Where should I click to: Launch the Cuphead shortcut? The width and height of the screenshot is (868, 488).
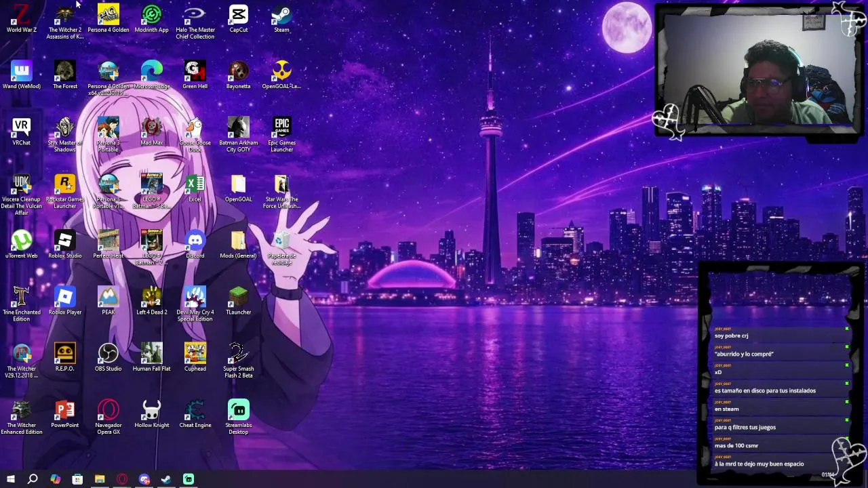pyautogui.click(x=195, y=357)
